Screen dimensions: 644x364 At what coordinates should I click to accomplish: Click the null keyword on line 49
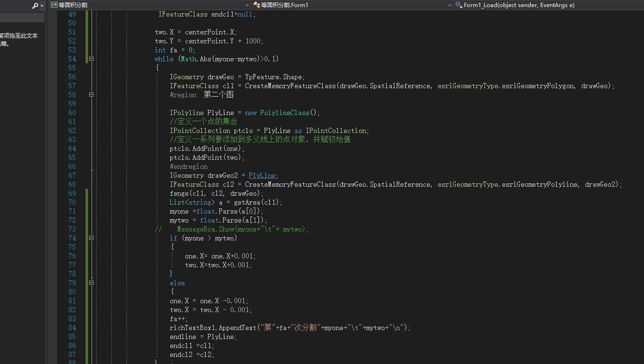click(x=244, y=15)
